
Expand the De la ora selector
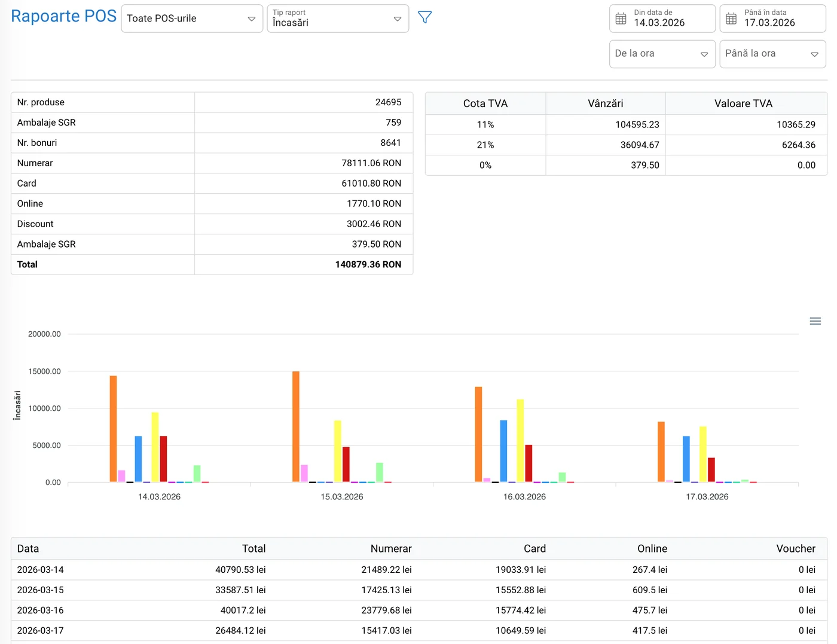(662, 54)
